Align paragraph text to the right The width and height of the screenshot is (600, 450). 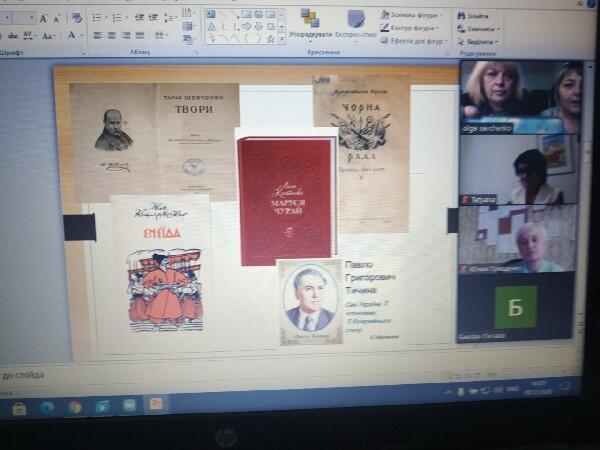126,36
